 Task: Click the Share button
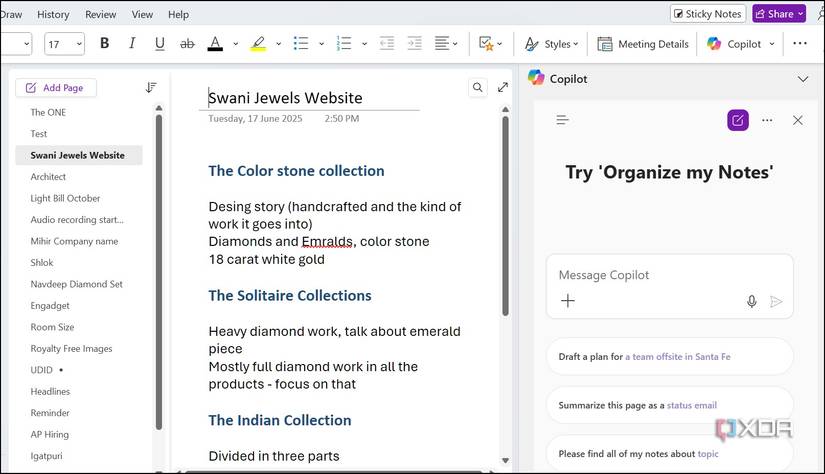click(x=779, y=14)
